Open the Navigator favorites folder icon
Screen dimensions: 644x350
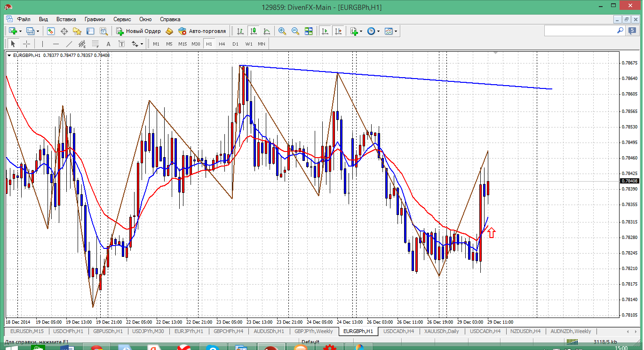pyautogui.click(x=77, y=31)
